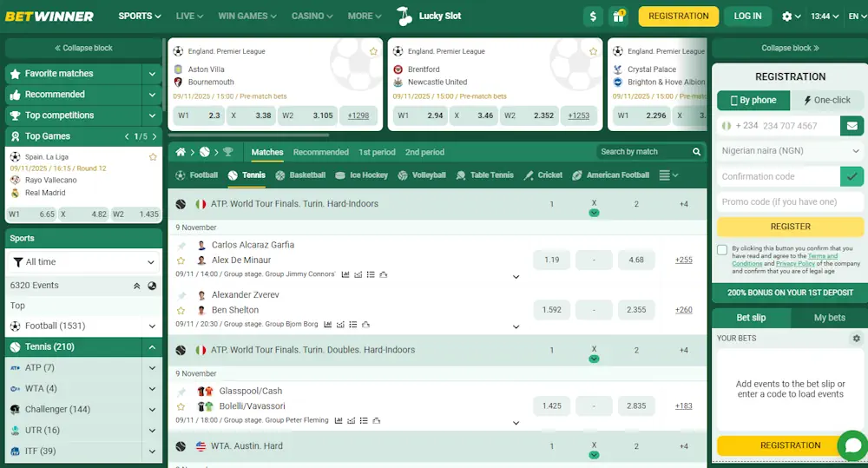
Task: Select the American Football sport filter
Action: tap(610, 175)
